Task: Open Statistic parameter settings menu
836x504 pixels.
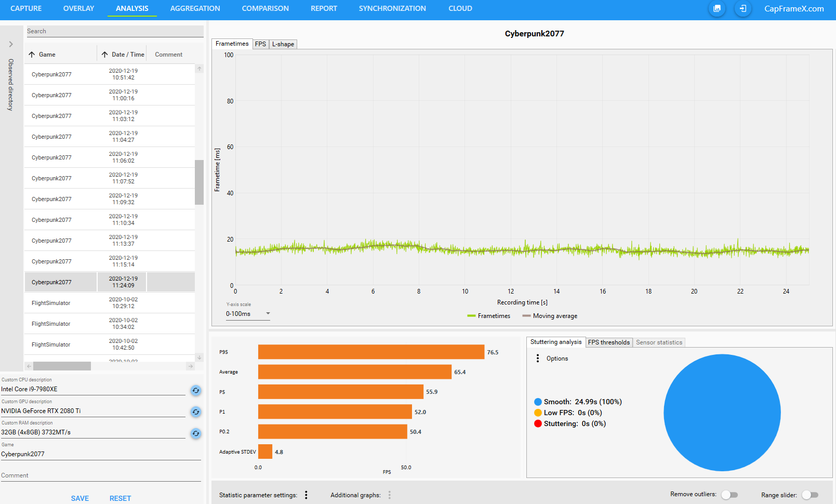Action: [306, 495]
